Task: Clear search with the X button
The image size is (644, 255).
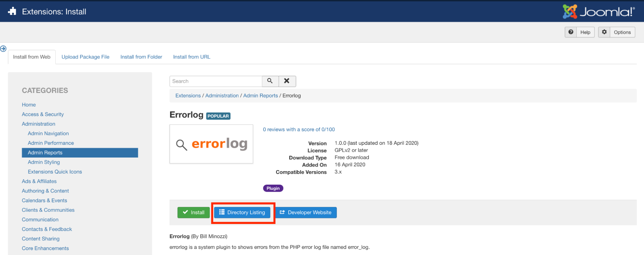Action: [287, 81]
